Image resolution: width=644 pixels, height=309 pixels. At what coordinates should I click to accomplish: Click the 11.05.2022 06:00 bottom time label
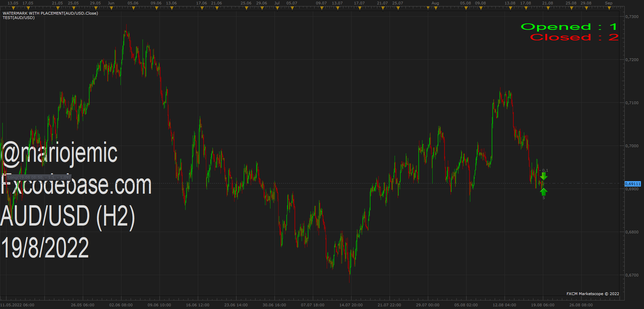point(17,305)
